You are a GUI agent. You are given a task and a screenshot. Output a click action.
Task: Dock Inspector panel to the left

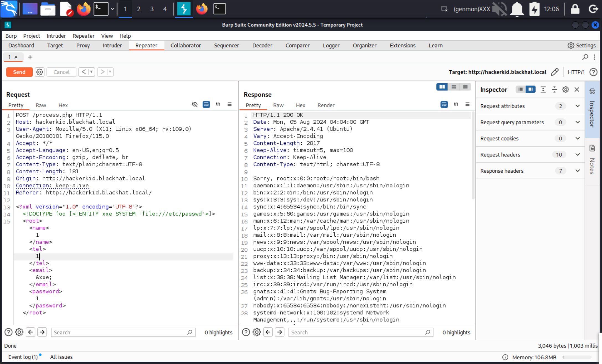pos(520,89)
